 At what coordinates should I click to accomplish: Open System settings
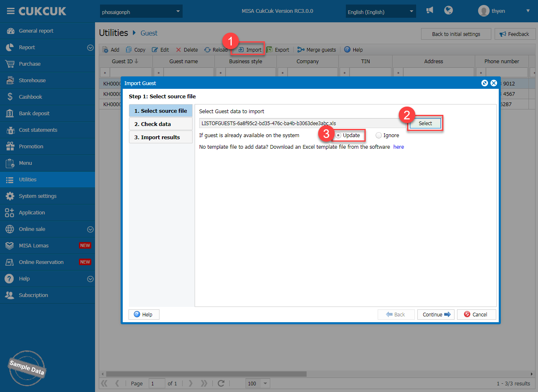click(48, 196)
